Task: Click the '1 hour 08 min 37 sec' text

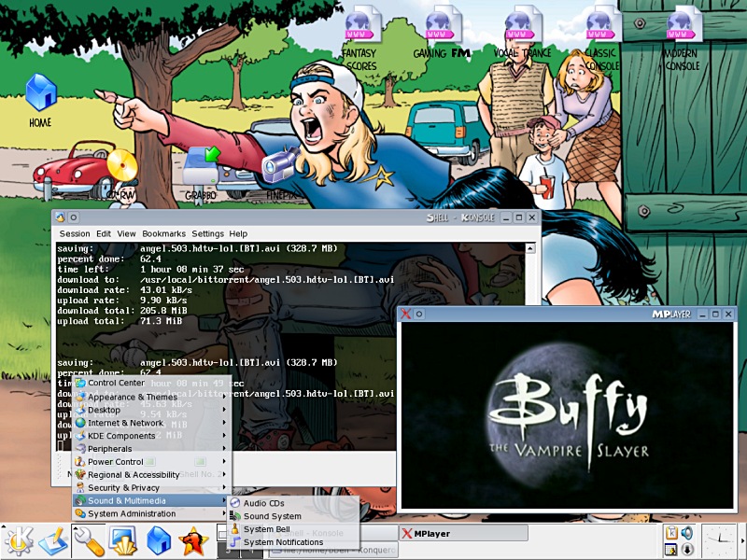Action: click(191, 269)
